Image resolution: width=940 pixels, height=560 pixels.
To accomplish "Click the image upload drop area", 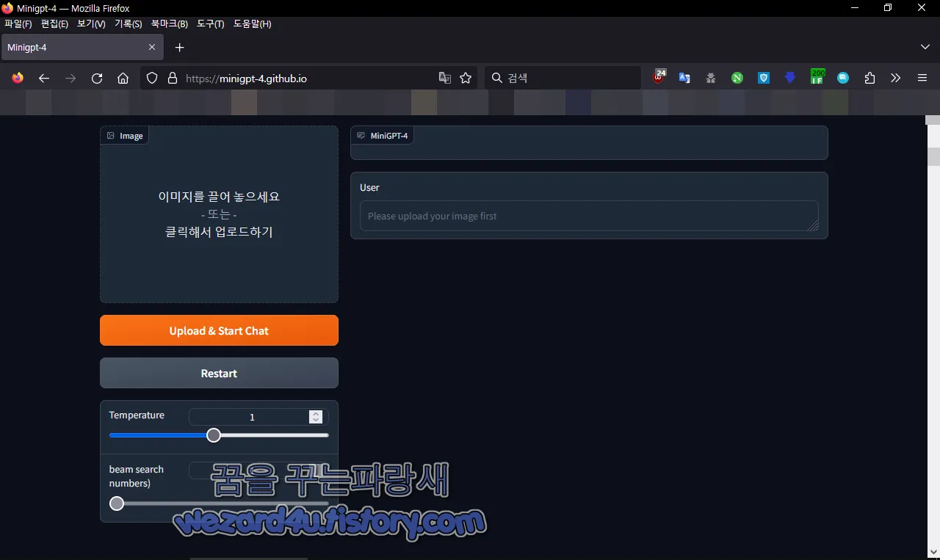I will click(x=219, y=214).
